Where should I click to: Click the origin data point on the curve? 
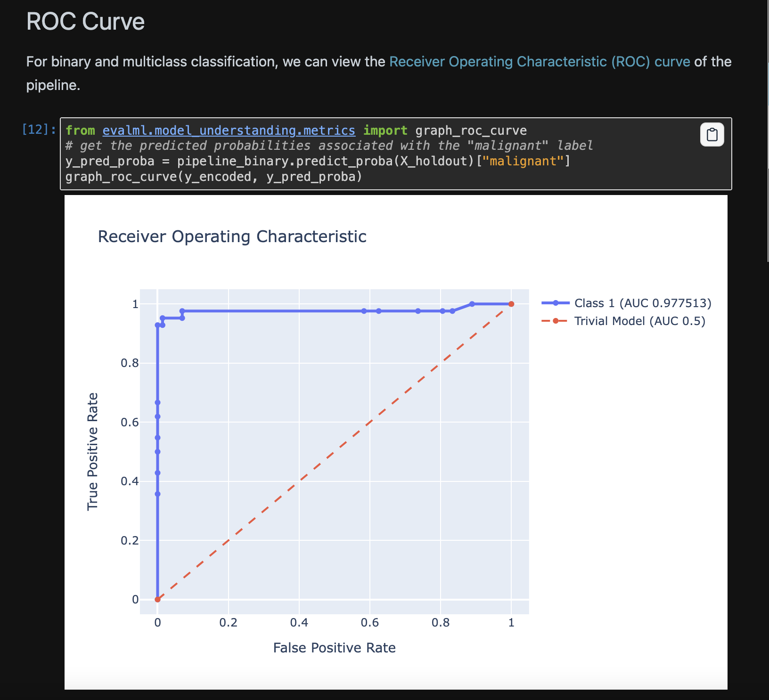(x=157, y=599)
